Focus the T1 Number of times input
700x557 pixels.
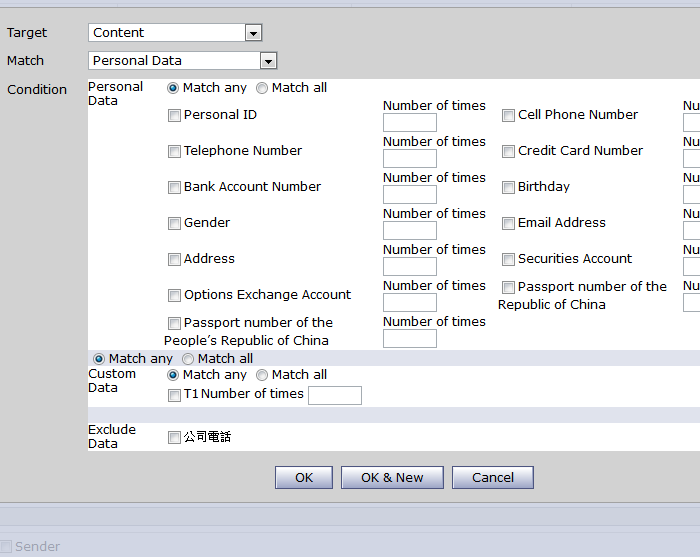point(335,396)
